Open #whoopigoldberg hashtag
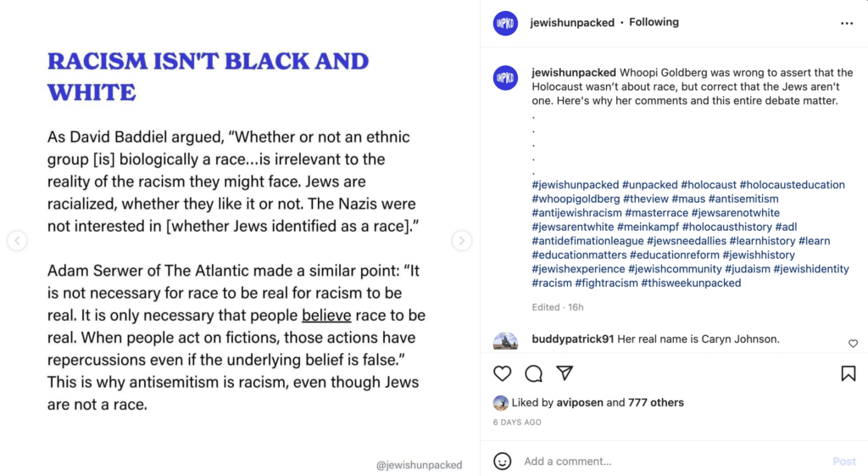The height and width of the screenshot is (476, 868). point(576,199)
